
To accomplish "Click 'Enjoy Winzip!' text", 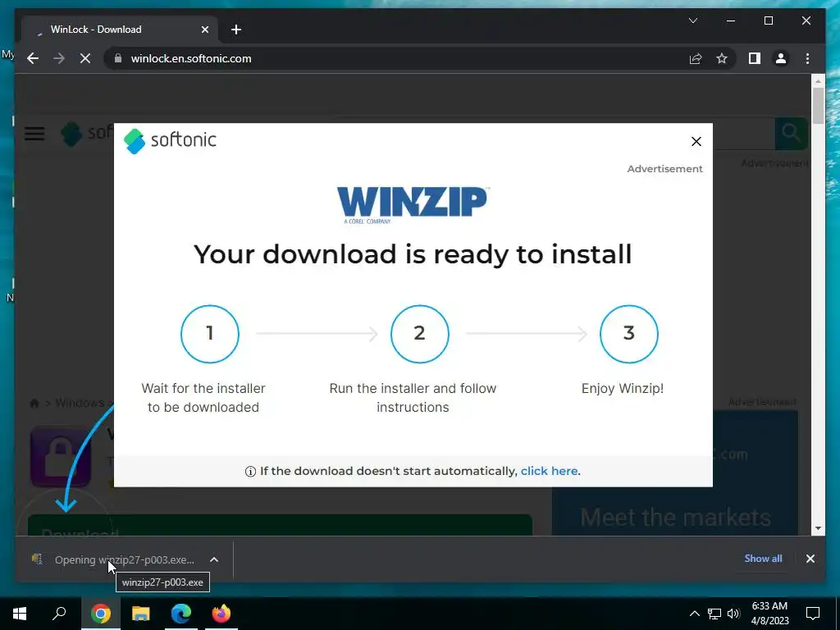I will [x=623, y=388].
